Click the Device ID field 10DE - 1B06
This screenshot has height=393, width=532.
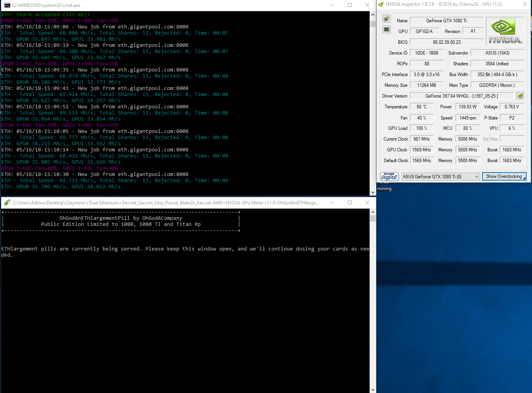(x=426, y=53)
